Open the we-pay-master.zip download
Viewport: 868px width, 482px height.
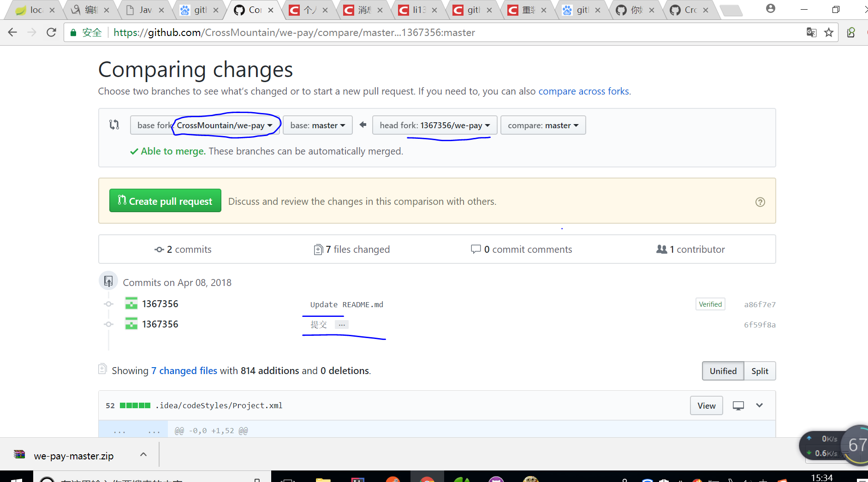74,456
